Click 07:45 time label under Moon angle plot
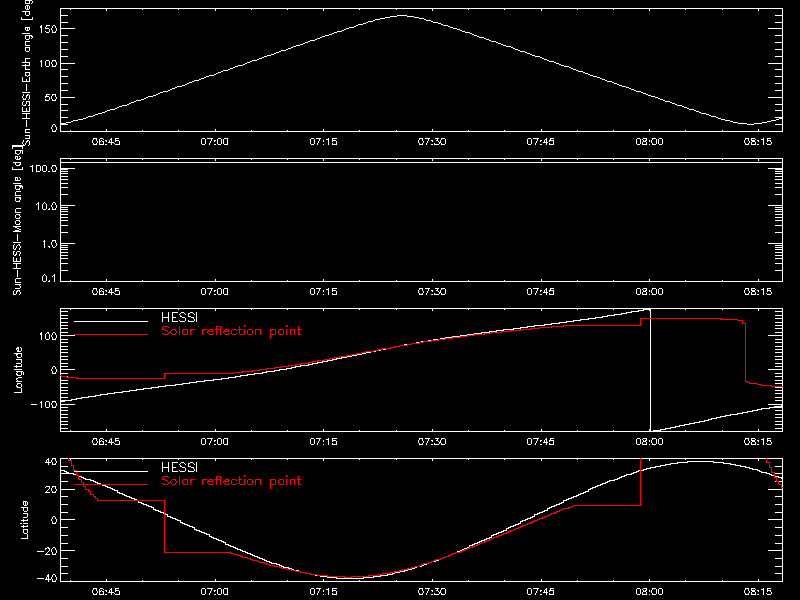 click(x=541, y=292)
